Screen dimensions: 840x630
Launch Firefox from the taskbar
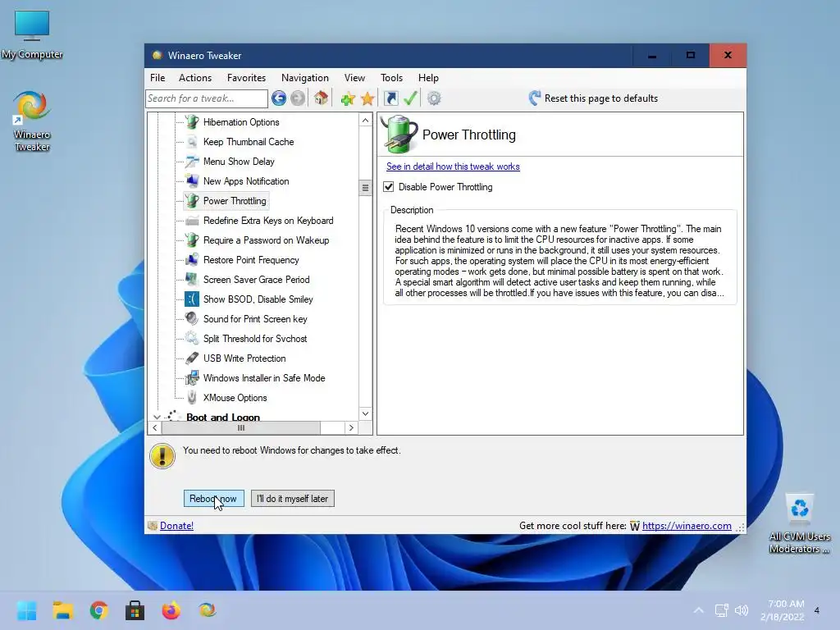(x=171, y=610)
